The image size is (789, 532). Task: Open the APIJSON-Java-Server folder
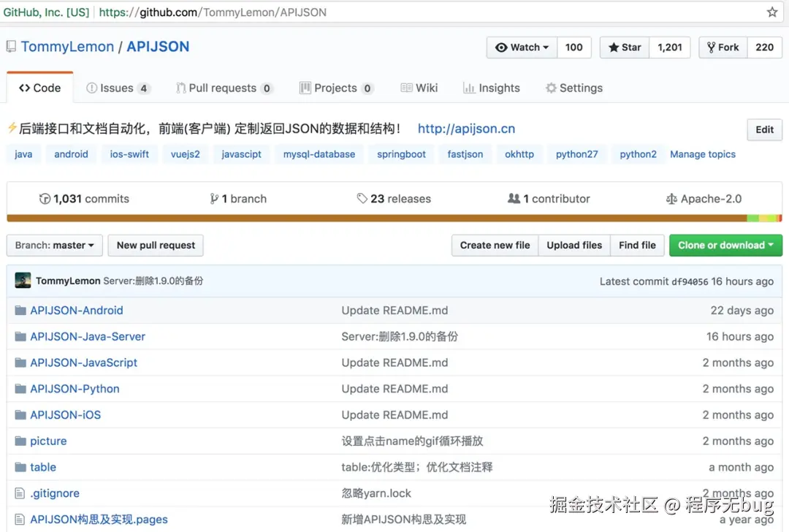[x=88, y=336]
